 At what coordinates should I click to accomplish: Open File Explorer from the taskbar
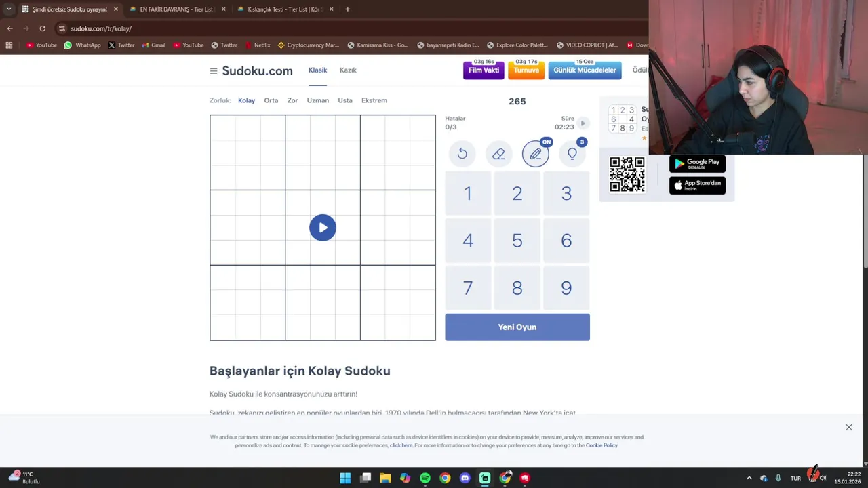pyautogui.click(x=385, y=478)
